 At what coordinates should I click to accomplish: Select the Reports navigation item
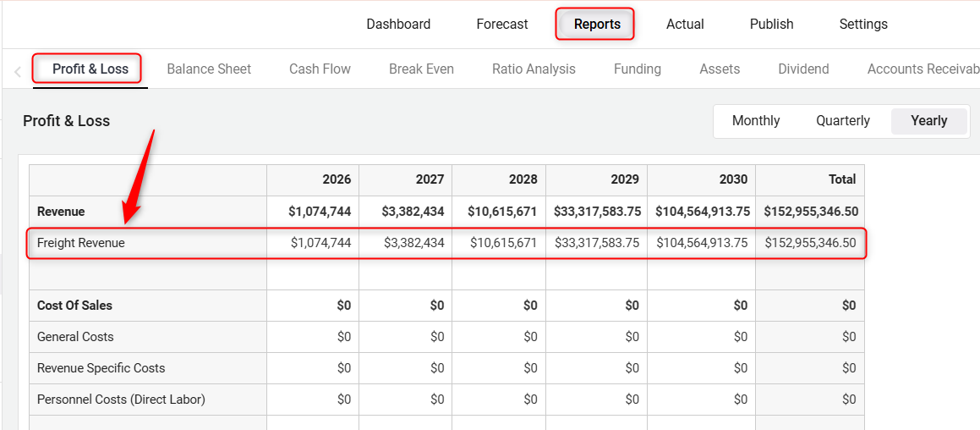[x=597, y=24]
